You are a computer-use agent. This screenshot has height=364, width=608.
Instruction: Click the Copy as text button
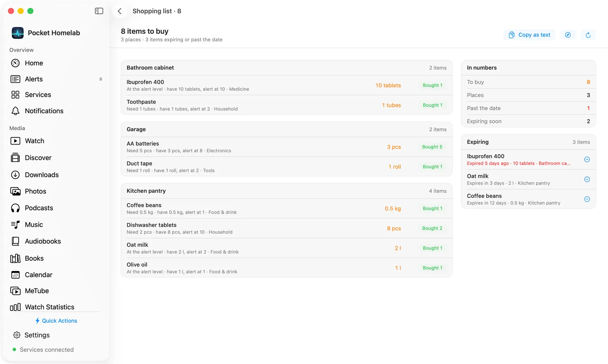tap(529, 35)
